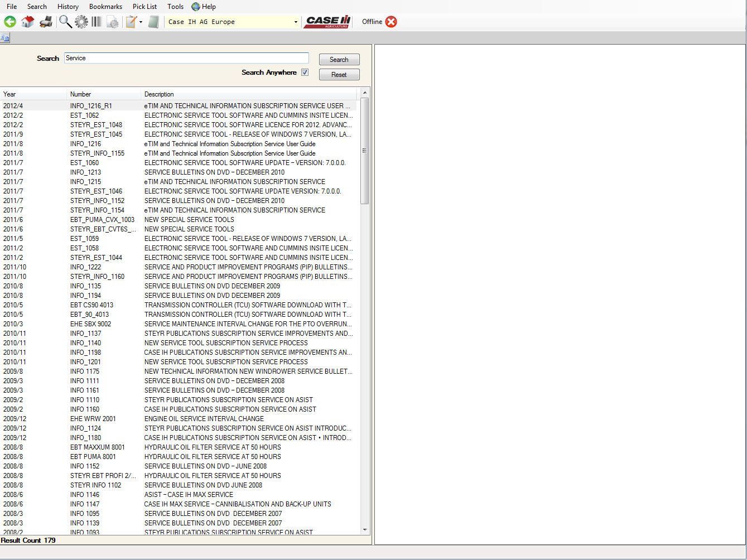Click the red Offline status icon

pyautogui.click(x=391, y=22)
